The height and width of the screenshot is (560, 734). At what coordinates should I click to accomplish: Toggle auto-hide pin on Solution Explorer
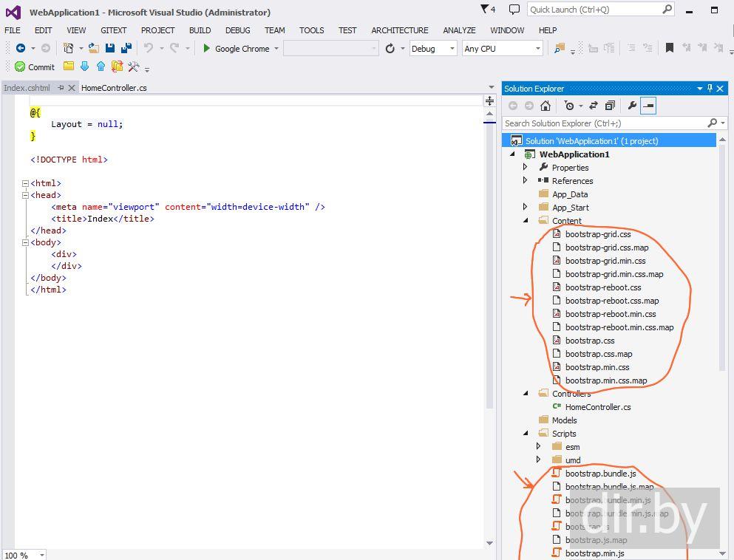(710, 89)
